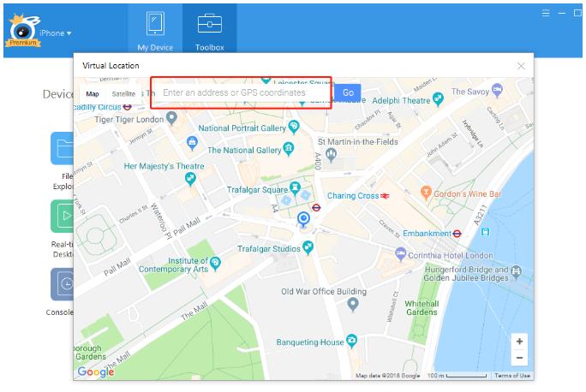The height and width of the screenshot is (392, 586).
Task: Switch map view to Satellite
Action: click(123, 93)
